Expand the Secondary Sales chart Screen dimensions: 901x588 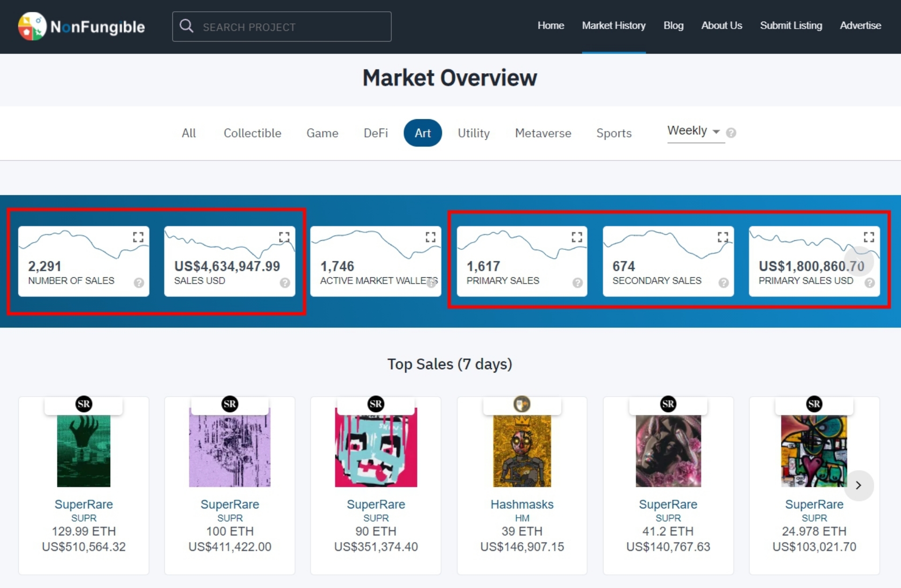[723, 237]
